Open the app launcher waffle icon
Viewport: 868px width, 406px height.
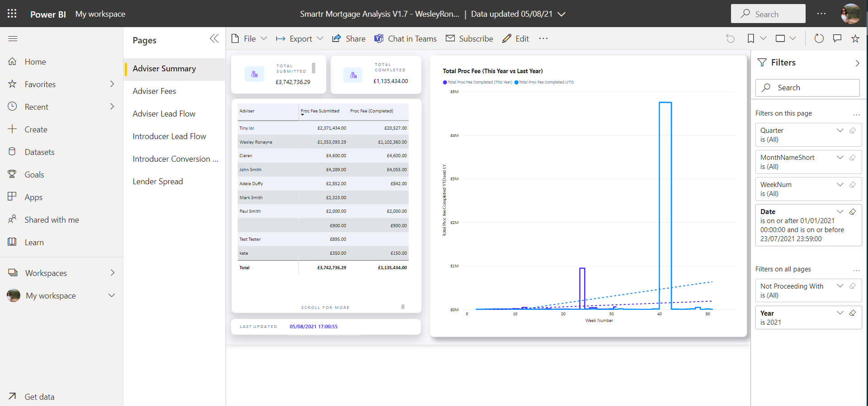(x=12, y=14)
